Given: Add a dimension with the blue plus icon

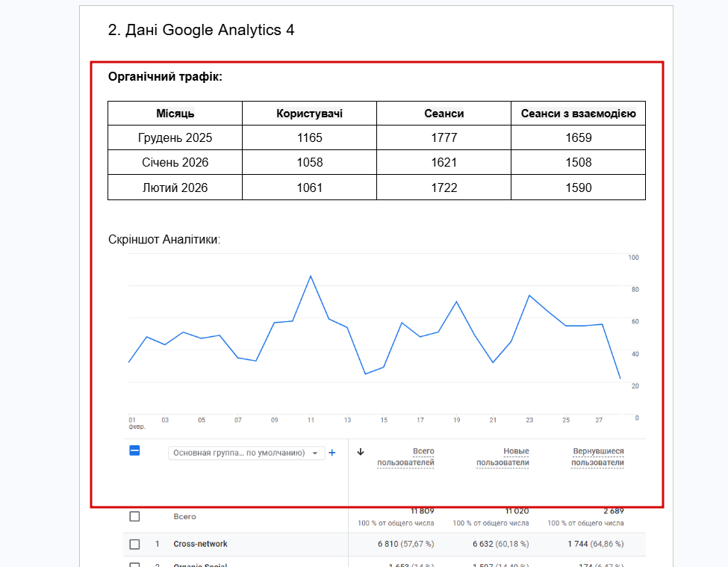Looking at the screenshot, I should 332,453.
